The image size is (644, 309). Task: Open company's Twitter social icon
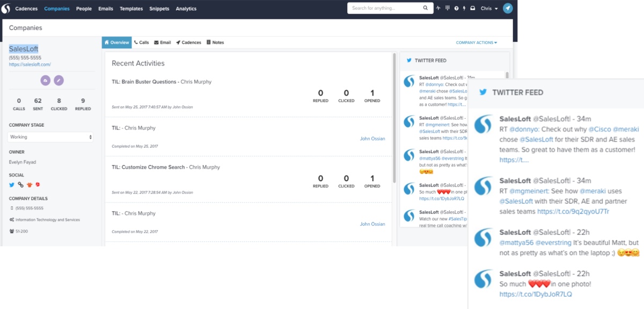point(12,185)
